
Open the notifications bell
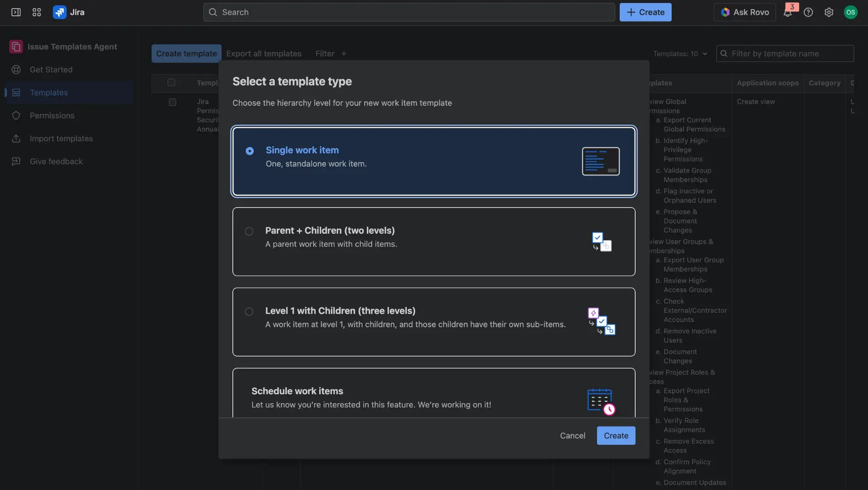pyautogui.click(x=788, y=12)
